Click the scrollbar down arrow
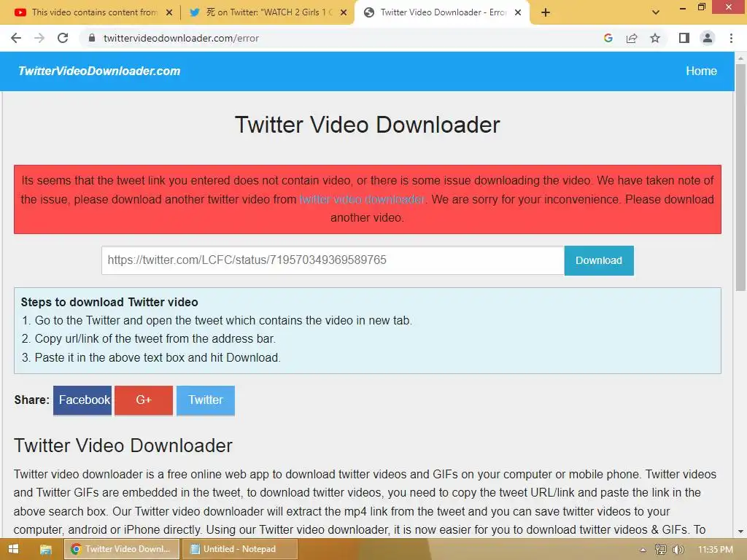The width and height of the screenshot is (747, 560). [740, 532]
